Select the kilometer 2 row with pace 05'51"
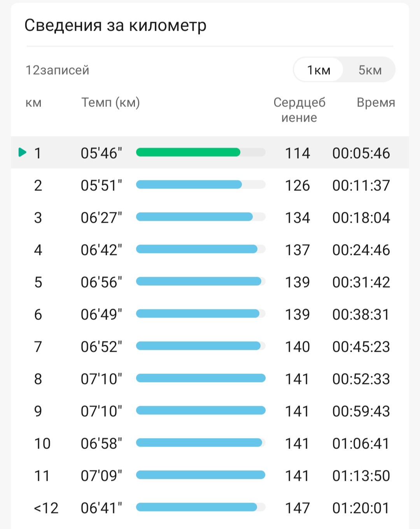Screen dimensions: 420x529 (210, 185)
